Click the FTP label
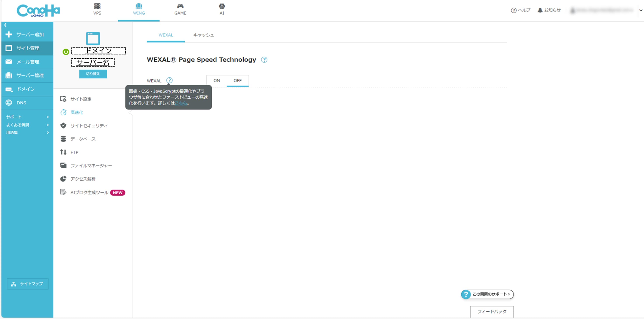The width and height of the screenshot is (644, 319). pos(74,152)
